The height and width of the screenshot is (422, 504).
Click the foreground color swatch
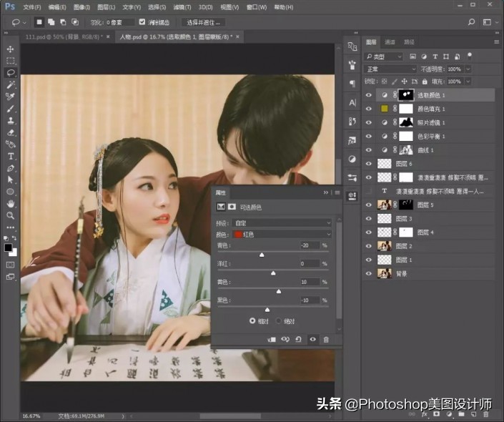(x=8, y=247)
